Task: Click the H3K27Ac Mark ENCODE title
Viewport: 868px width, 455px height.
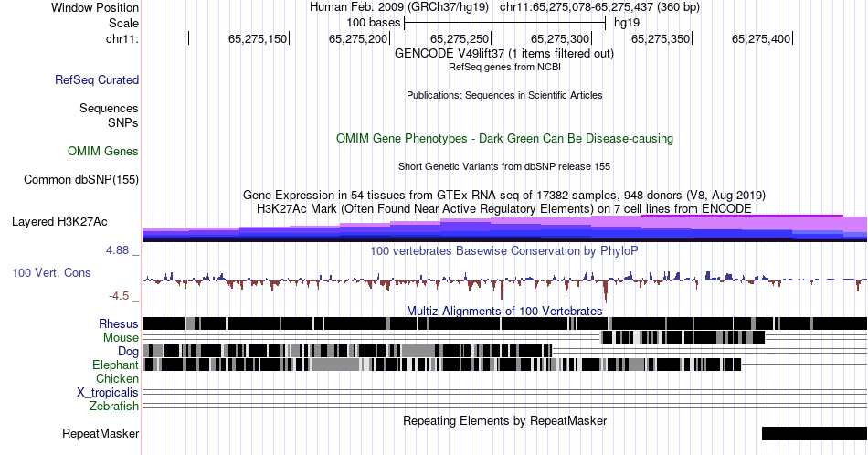Action: pyautogui.click(x=504, y=208)
